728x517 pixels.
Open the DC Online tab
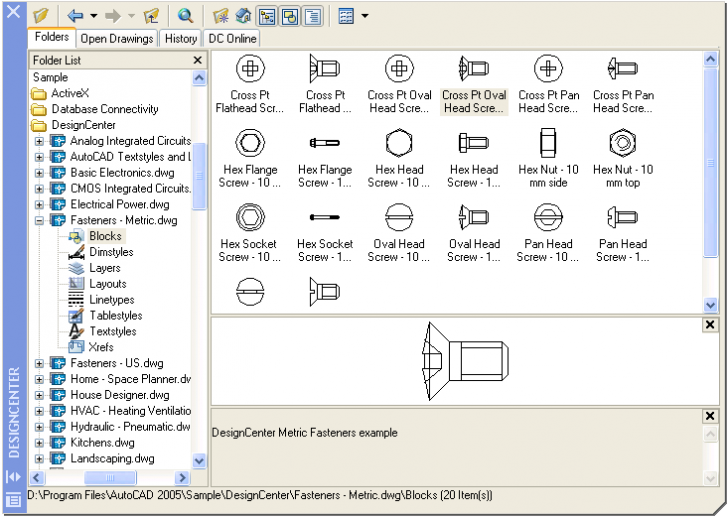tap(232, 39)
